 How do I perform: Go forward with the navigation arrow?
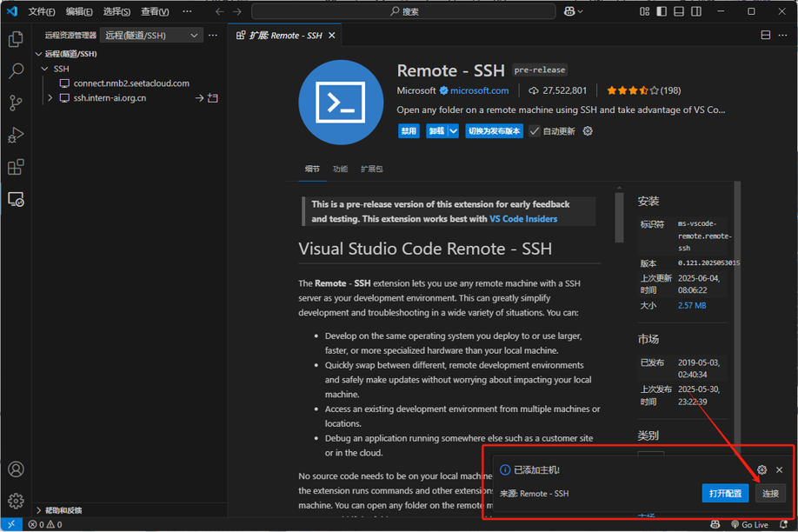tap(237, 11)
